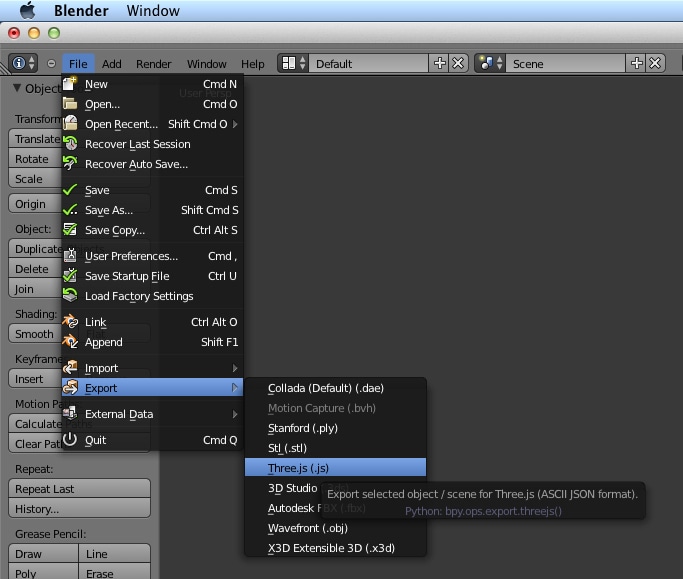Click the Open folder icon in File menu

click(x=70, y=104)
